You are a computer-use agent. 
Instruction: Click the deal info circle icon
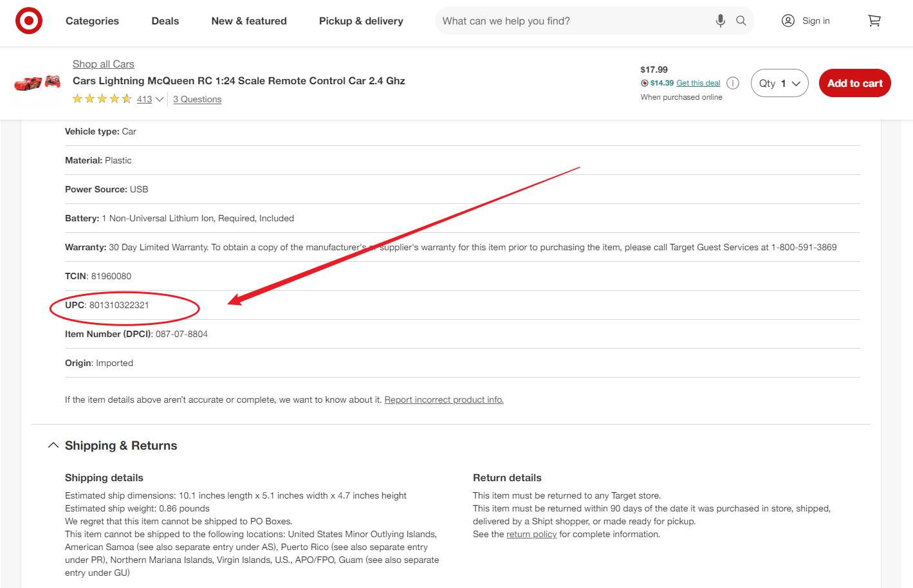click(733, 83)
